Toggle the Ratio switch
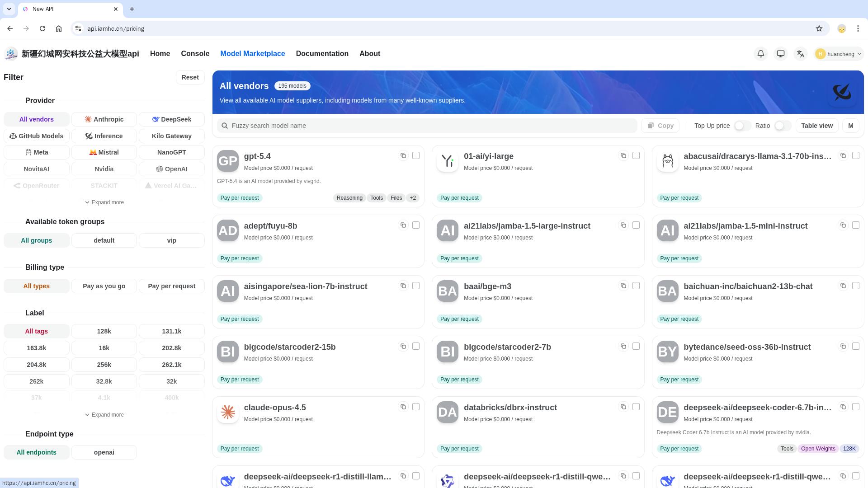 tap(783, 126)
